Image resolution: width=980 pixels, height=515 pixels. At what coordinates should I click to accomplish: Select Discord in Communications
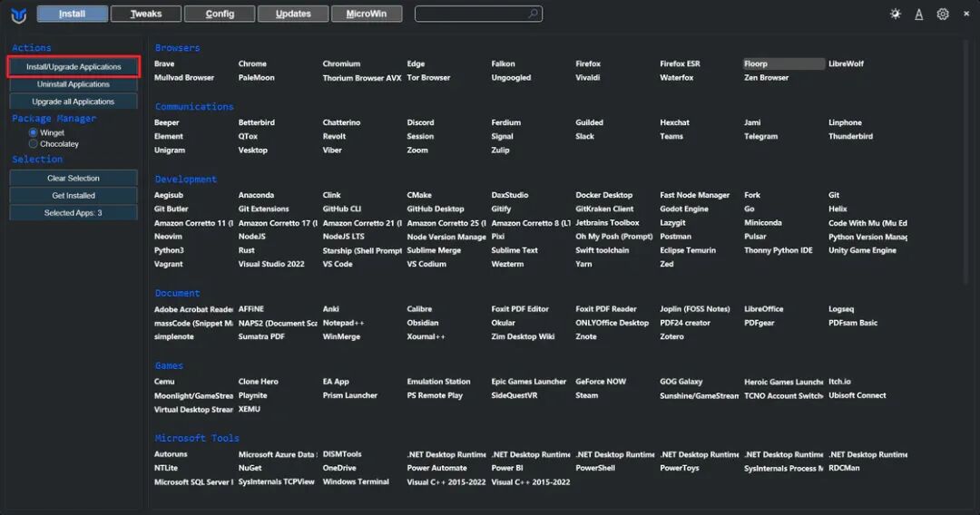click(x=421, y=122)
